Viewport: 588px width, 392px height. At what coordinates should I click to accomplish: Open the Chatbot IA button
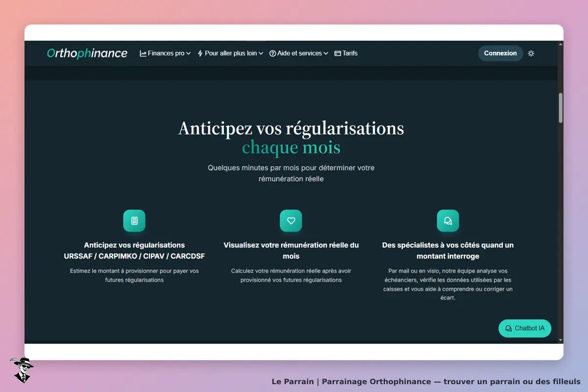click(x=525, y=328)
